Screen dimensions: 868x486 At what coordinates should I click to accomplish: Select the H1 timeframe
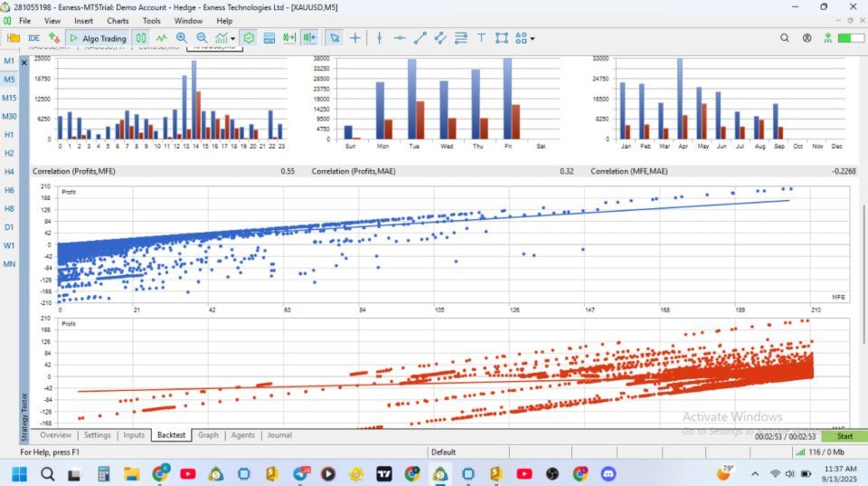click(9, 135)
